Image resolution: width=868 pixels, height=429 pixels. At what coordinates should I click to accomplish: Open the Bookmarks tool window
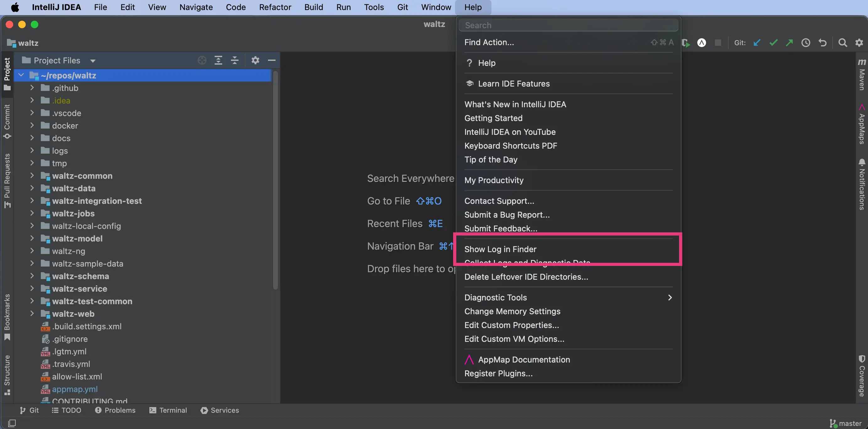coord(7,317)
